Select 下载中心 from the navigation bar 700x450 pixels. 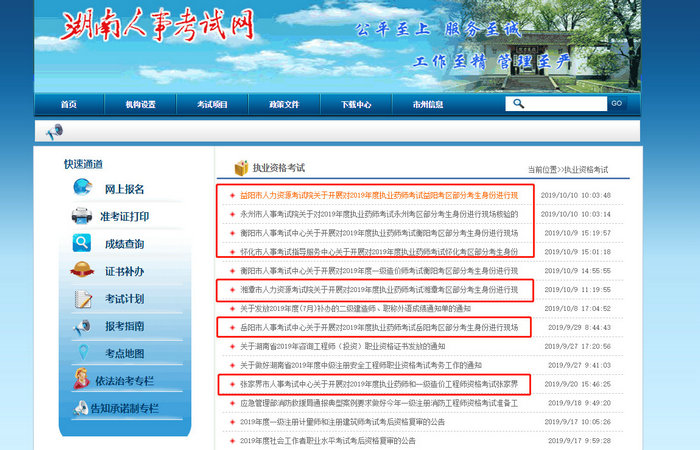356,105
